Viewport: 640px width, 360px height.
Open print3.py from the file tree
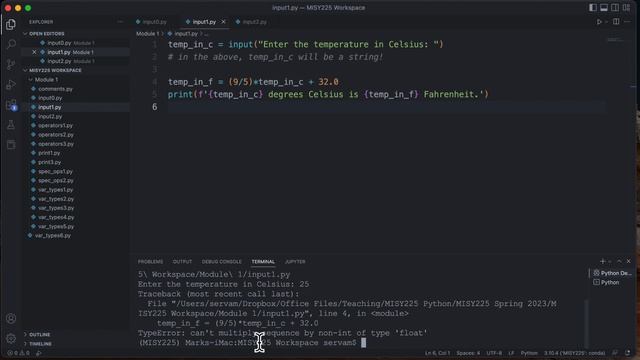[x=49, y=162]
